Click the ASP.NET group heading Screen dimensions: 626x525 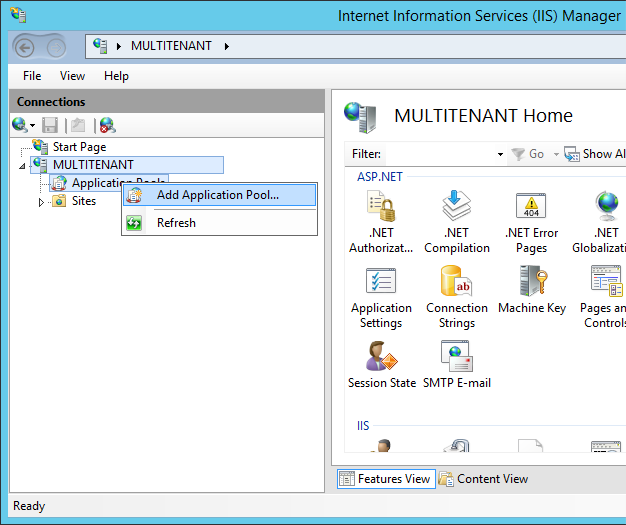[x=380, y=177]
